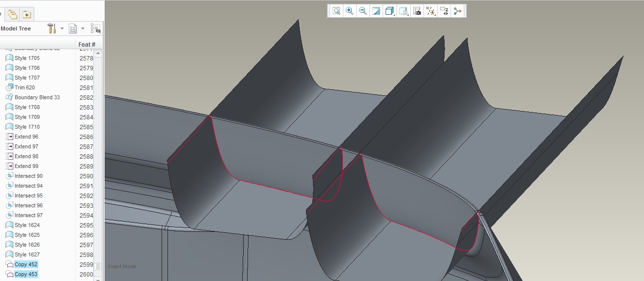
Task: Click the Feat # column header
Action: pyautogui.click(x=87, y=45)
